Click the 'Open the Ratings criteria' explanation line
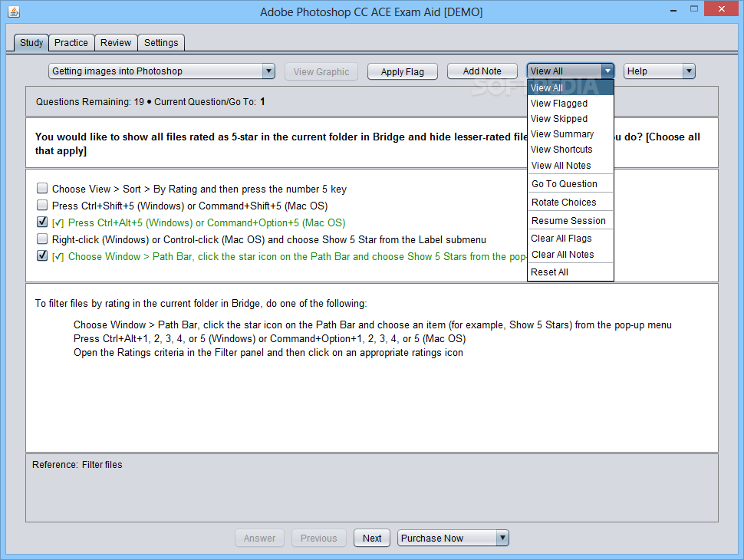Screen dimensions: 744x560 coord(268,353)
